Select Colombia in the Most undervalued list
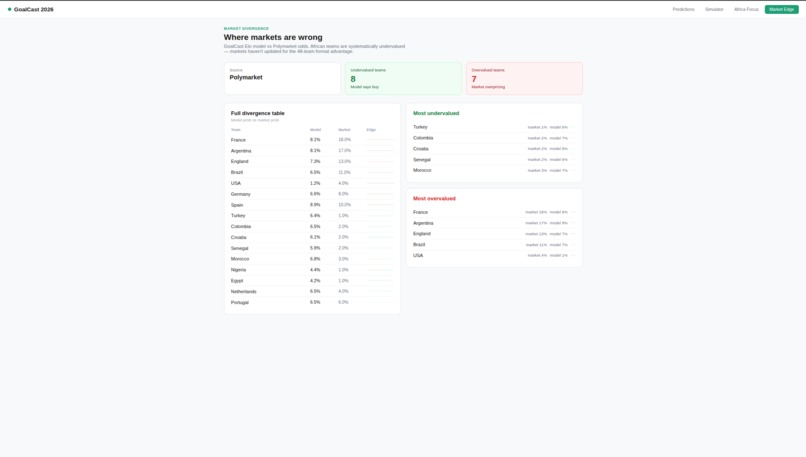The height and width of the screenshot is (457, 806). click(494, 138)
